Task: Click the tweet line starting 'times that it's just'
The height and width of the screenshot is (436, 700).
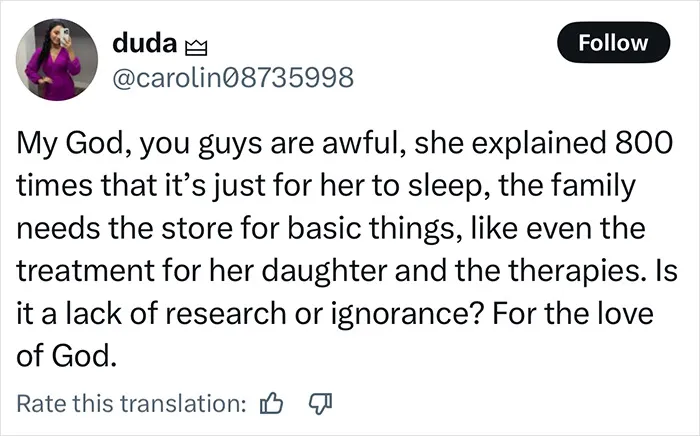Action: pos(326,187)
